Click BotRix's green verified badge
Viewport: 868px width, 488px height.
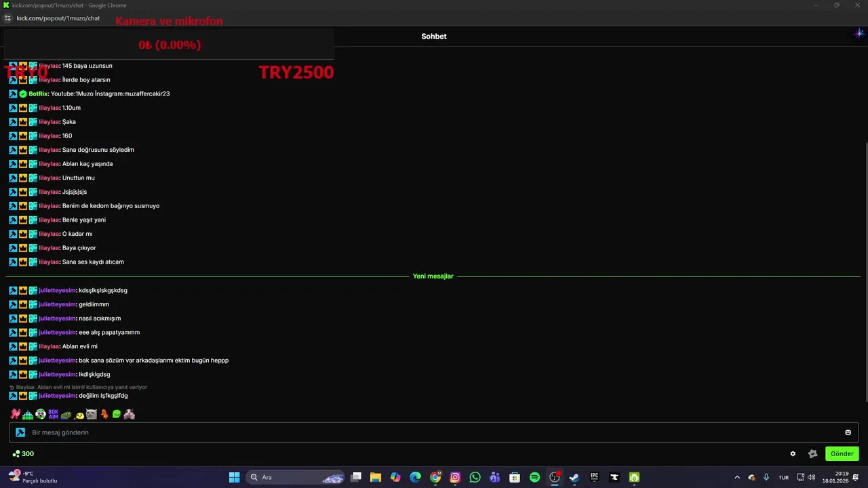[x=23, y=94]
